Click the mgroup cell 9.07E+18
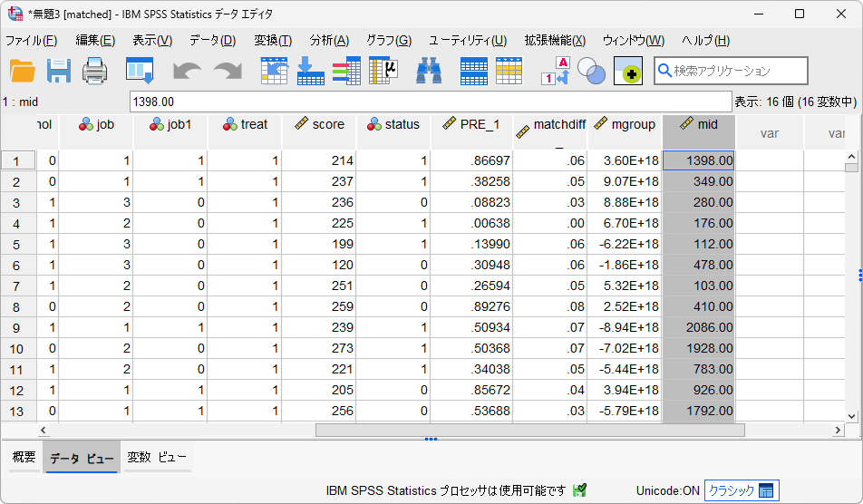The image size is (863, 504). [625, 182]
